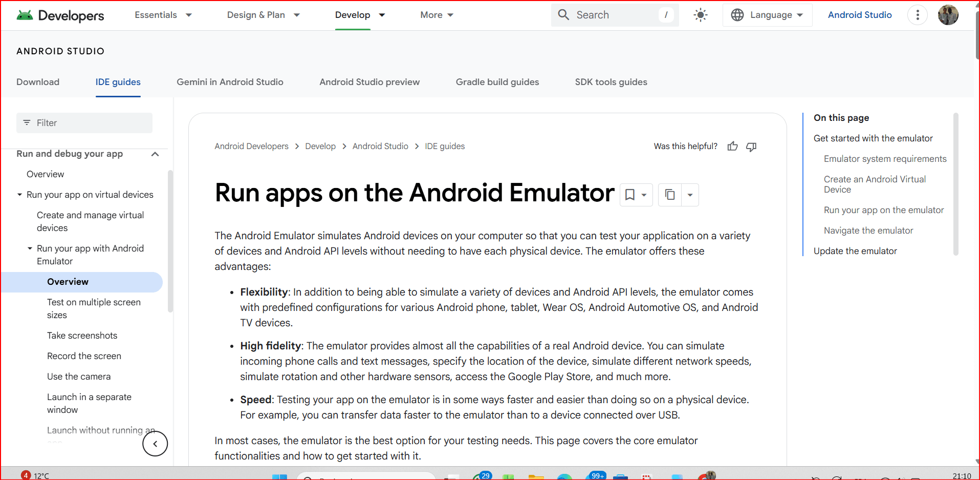Expand the Essentials menu
This screenshot has height=480, width=980.
click(x=163, y=15)
